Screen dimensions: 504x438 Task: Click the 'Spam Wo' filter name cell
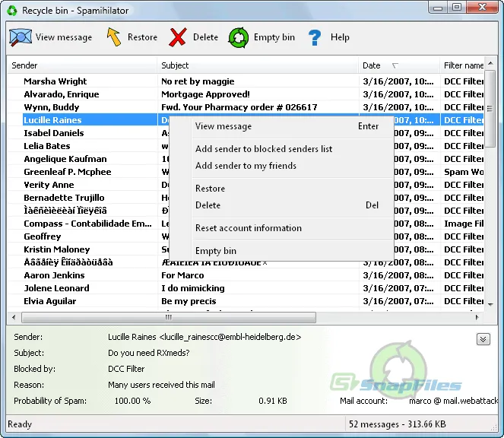click(464, 172)
